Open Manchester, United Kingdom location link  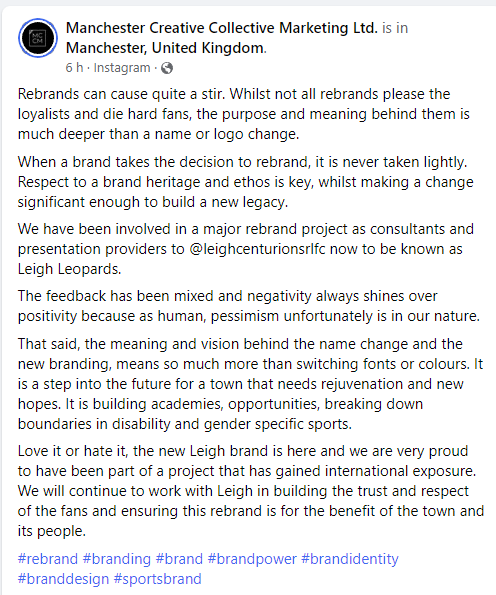pyautogui.click(x=165, y=48)
